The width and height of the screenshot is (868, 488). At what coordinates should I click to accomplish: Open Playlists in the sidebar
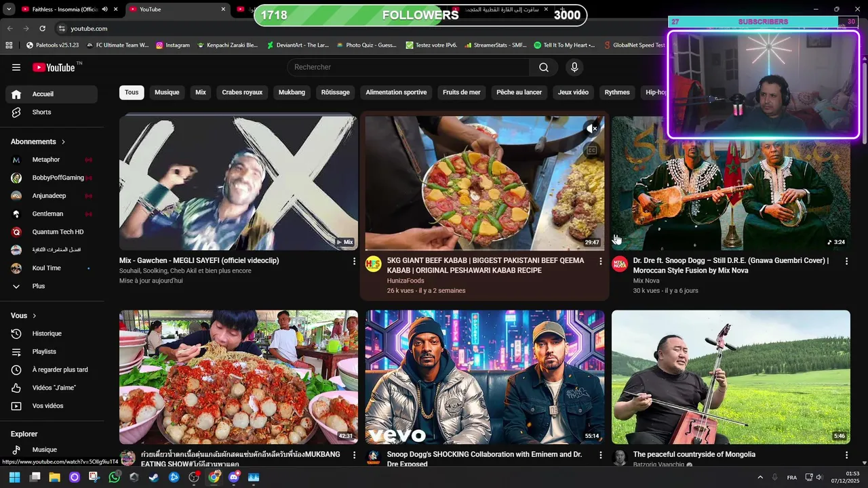pos(52,352)
